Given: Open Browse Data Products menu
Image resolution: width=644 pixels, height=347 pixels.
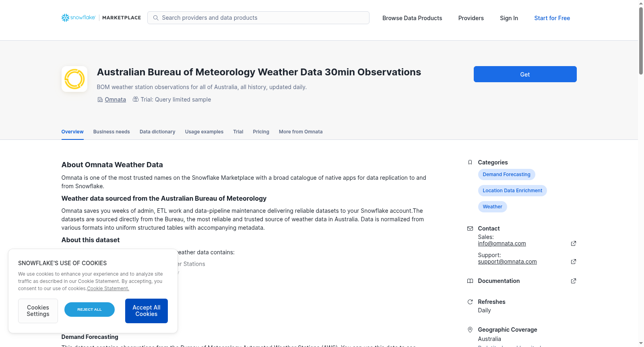Looking at the screenshot, I should 412,18.
